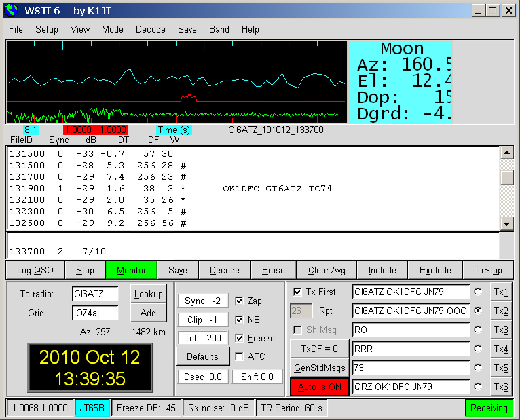
Task: Click the Tx3 button
Action: [x=501, y=330]
